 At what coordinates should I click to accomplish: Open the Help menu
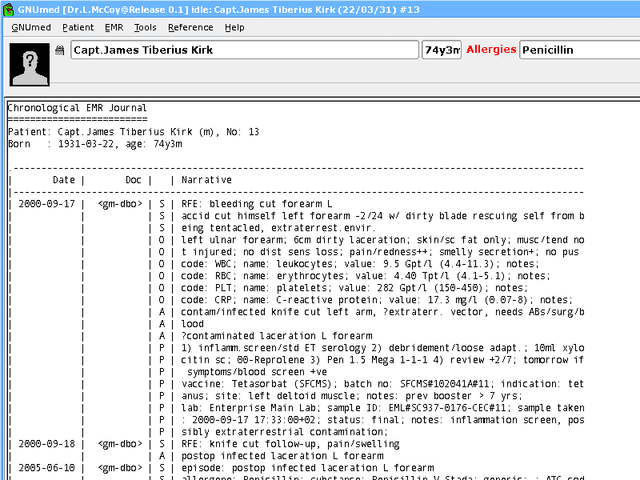click(x=235, y=27)
